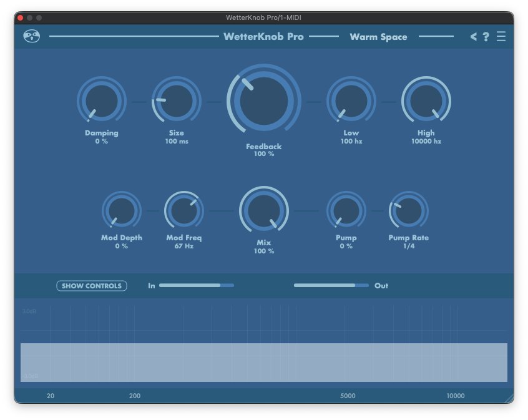Click the WetterKnob Pro title text
Image resolution: width=528 pixels, height=420 pixels.
coord(263,37)
